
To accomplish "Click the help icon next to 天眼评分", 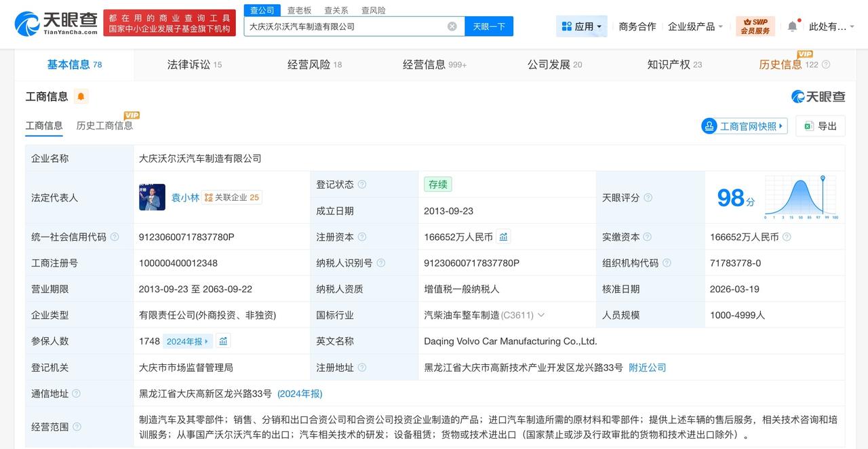I will click(x=648, y=197).
